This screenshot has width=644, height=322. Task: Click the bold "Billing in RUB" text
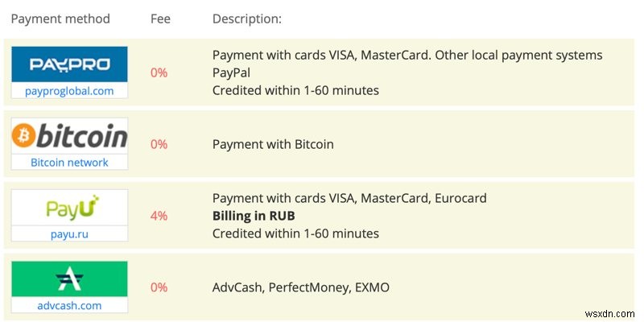point(254,216)
